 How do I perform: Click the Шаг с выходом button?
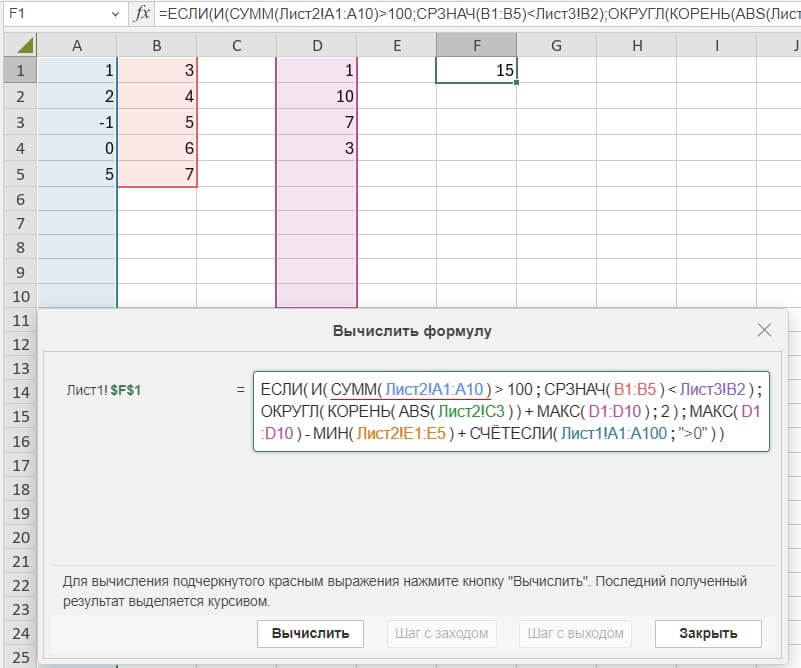[575, 633]
